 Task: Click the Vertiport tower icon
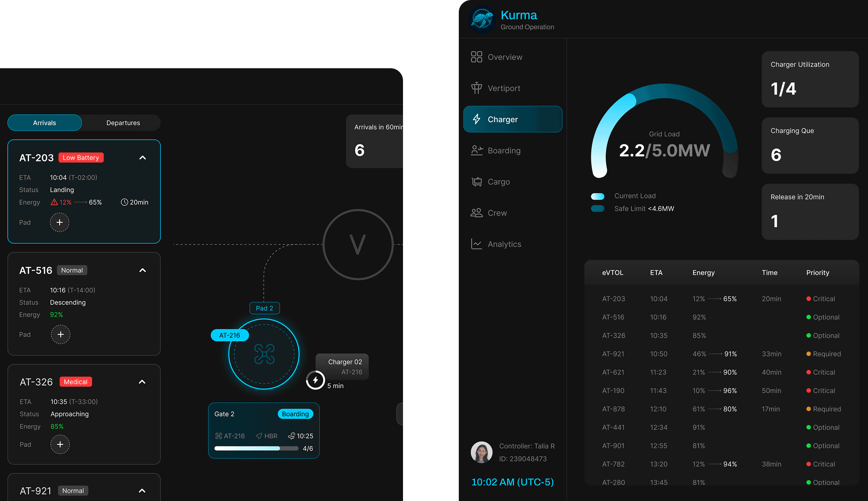(476, 88)
